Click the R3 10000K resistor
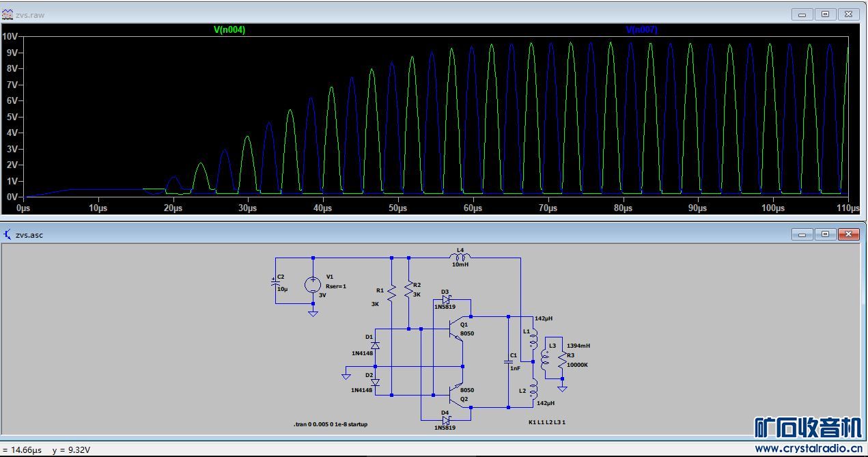 [562, 359]
